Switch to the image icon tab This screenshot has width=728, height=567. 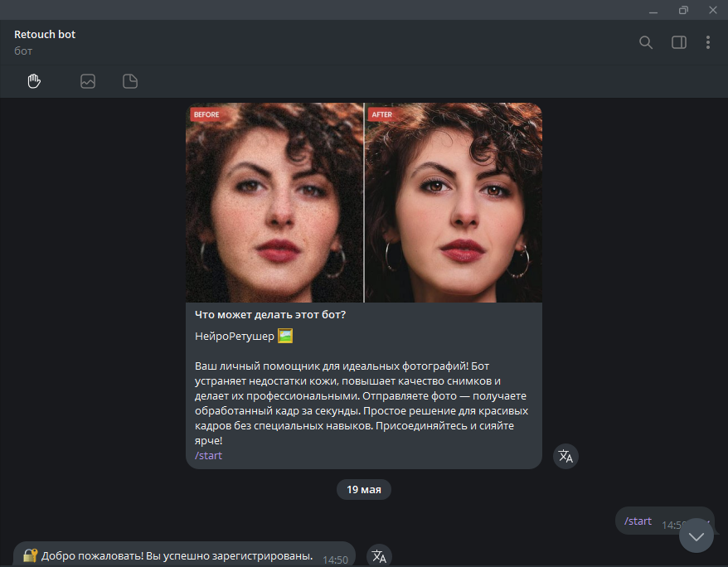coord(88,81)
